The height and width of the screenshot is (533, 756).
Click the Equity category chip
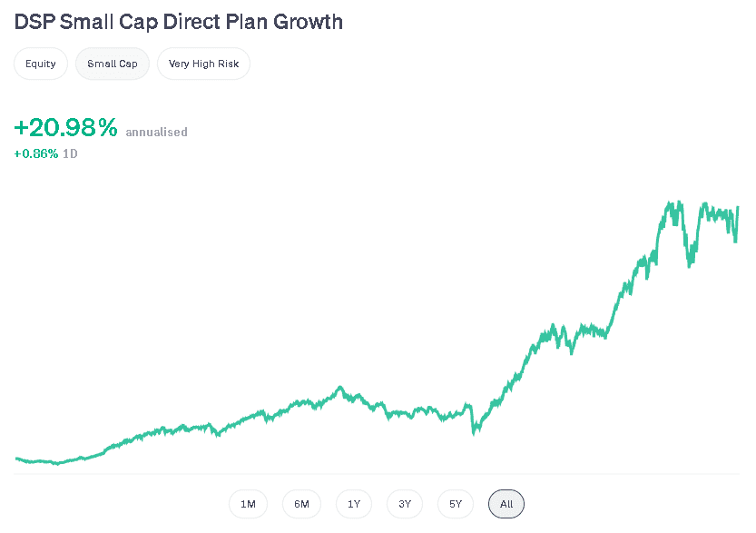(x=40, y=64)
